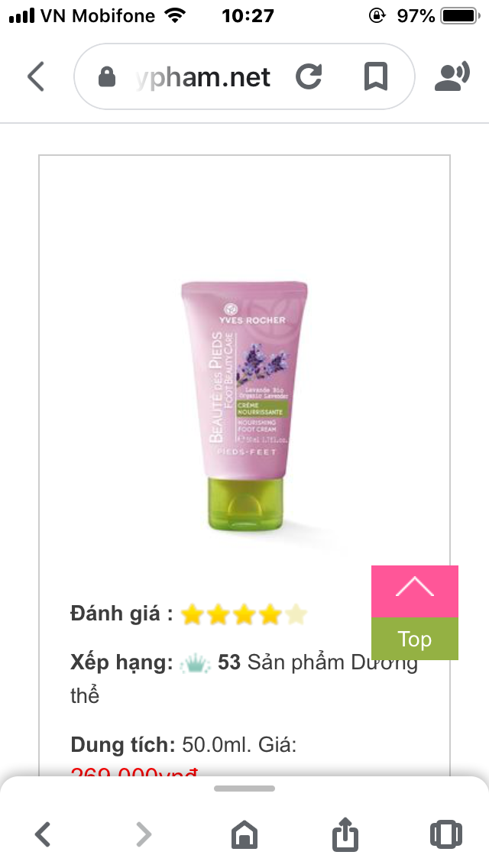Viewport: 489px width, 868px height.
Task: Jump to top with pink arrow button
Action: click(415, 591)
